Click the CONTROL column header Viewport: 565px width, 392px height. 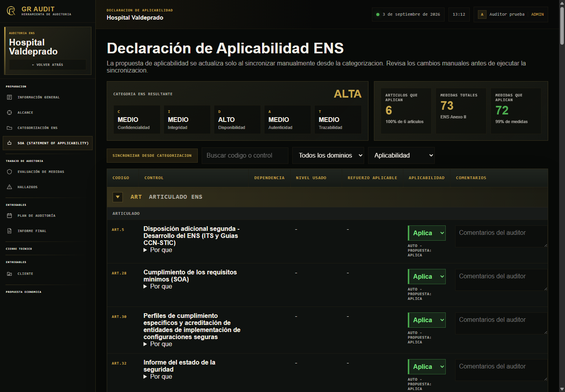click(x=154, y=178)
